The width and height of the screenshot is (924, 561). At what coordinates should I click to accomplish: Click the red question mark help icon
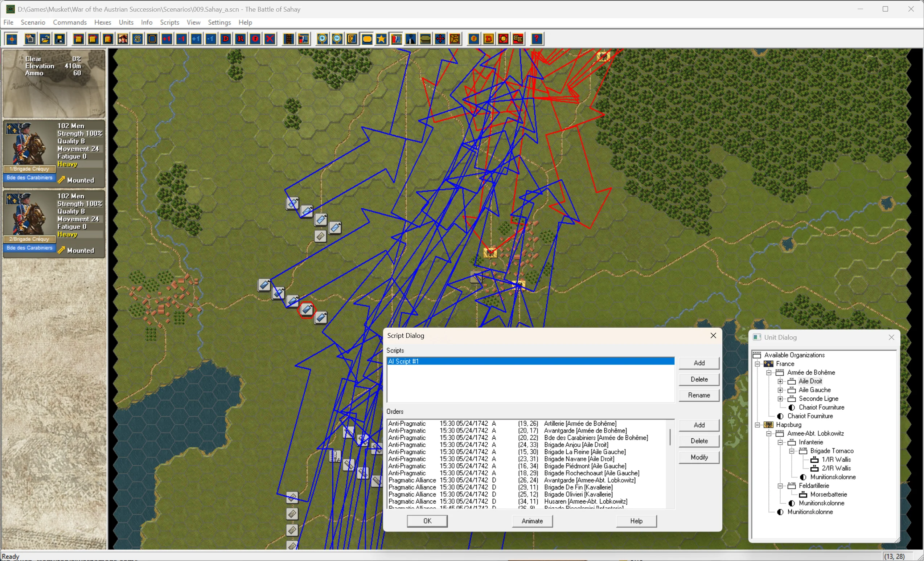click(537, 39)
